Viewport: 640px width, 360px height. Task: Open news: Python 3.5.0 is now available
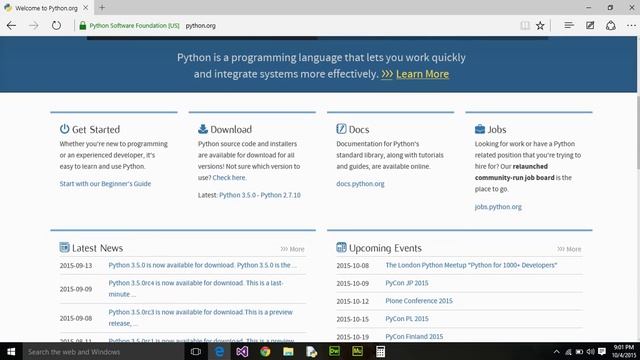pyautogui.click(x=202, y=265)
